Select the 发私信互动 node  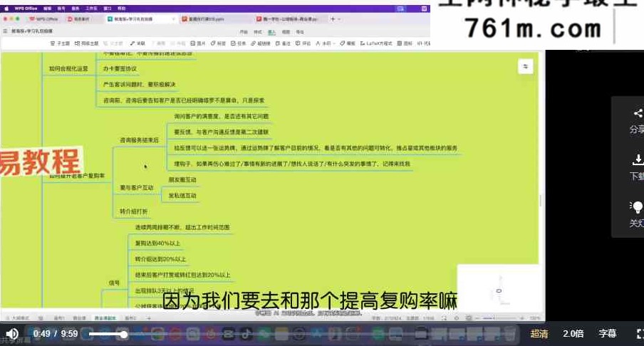[x=182, y=195]
